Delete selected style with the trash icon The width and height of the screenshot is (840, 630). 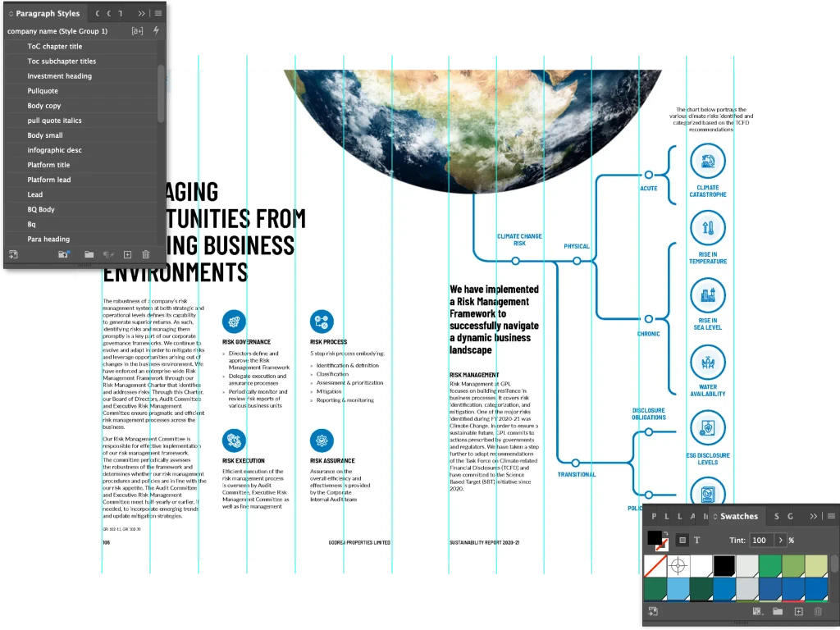pos(146,254)
